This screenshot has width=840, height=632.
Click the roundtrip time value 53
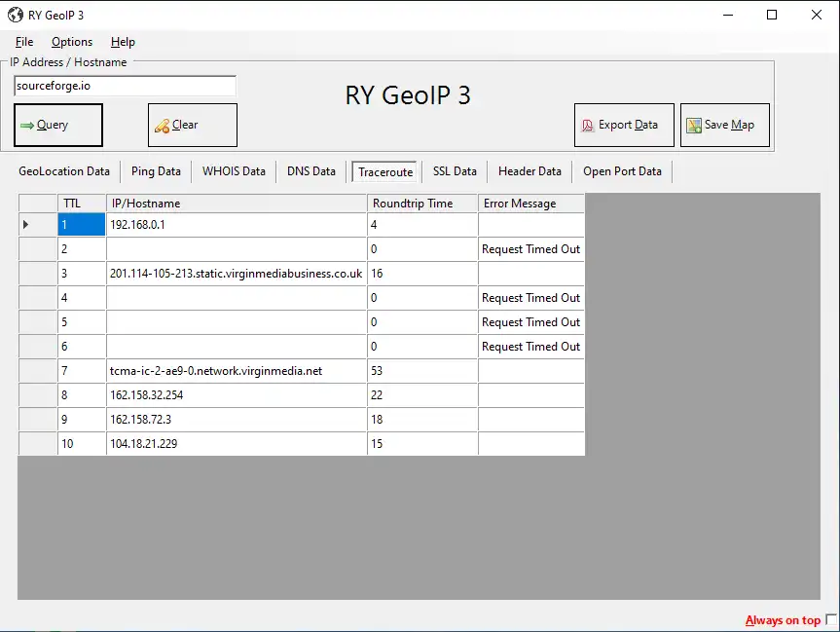click(x=422, y=371)
